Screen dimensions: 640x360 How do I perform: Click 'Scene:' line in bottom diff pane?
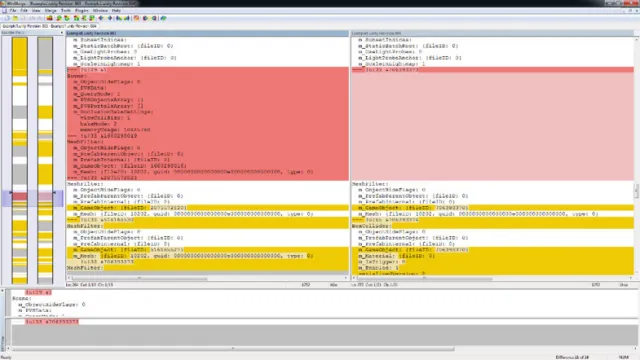pyautogui.click(x=22, y=298)
